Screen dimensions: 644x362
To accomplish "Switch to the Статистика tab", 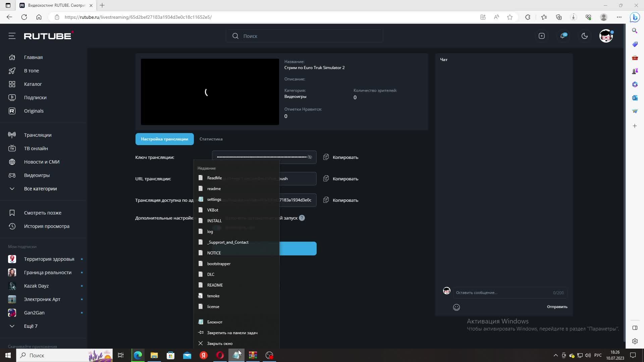I will 211,139.
